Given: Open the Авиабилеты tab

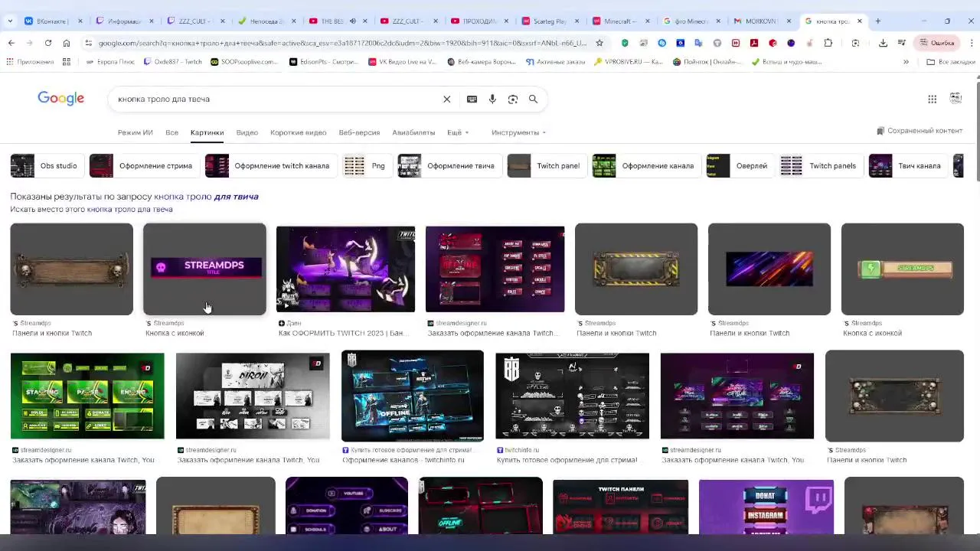Looking at the screenshot, I should click(413, 132).
